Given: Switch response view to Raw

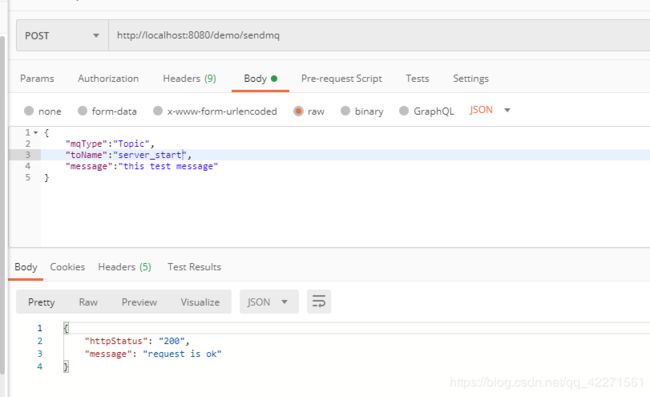Looking at the screenshot, I should point(88,302).
